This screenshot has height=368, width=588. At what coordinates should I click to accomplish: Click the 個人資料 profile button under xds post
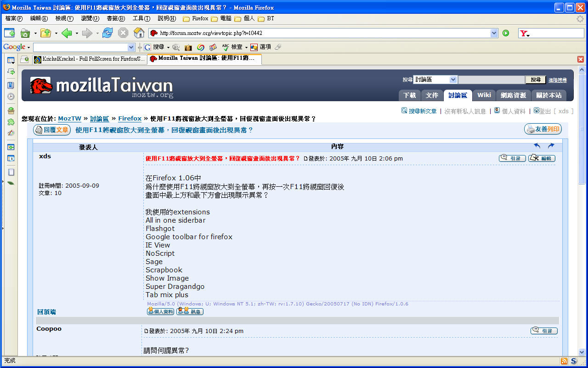click(160, 311)
